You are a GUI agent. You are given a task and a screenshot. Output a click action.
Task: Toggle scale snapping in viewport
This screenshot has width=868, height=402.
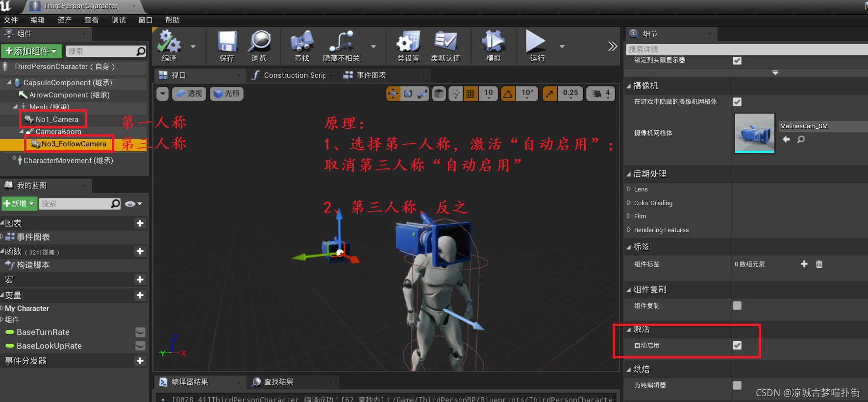pos(550,94)
